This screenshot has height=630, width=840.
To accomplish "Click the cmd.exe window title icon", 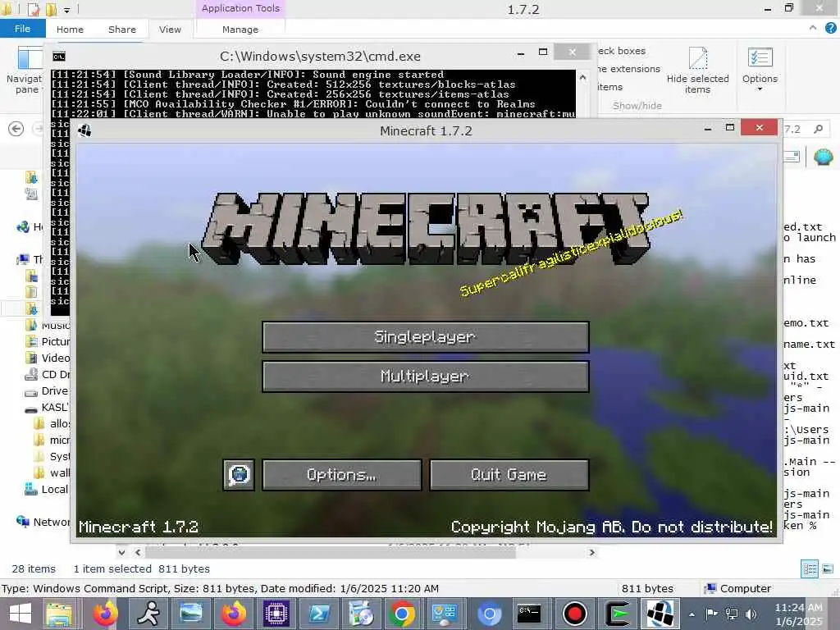I will [x=59, y=57].
